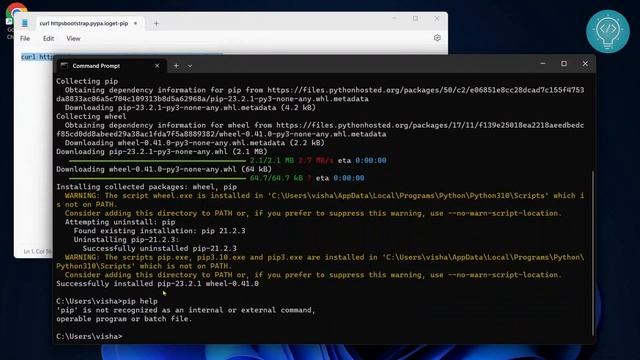The image size is (640, 360).
Task: Minimize the Command Prompt window
Action: coord(542,64)
